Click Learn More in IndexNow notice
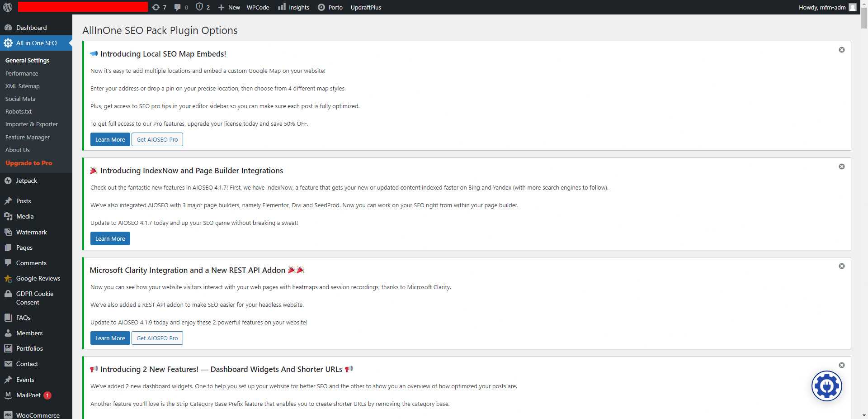This screenshot has height=419, width=868. coord(110,238)
